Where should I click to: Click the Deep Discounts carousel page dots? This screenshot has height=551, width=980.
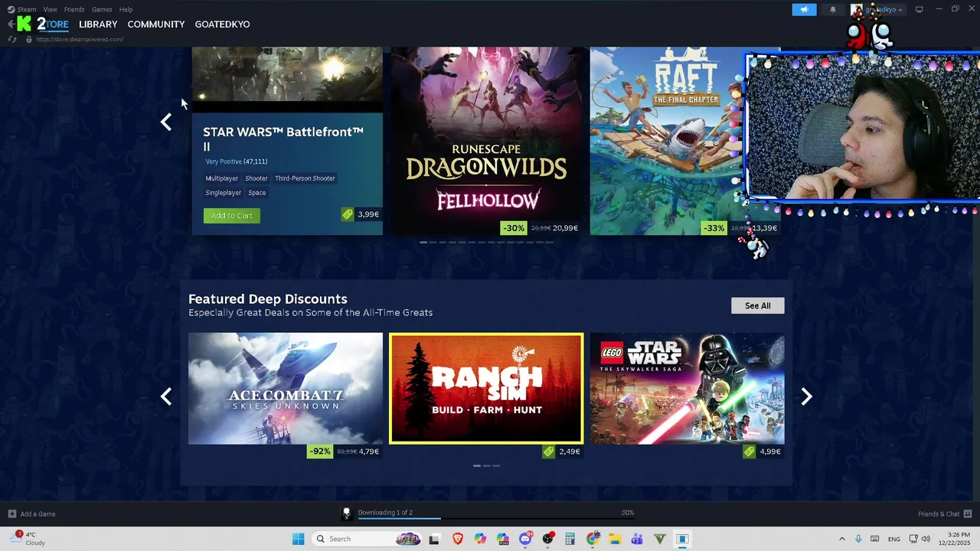pyautogui.click(x=486, y=465)
